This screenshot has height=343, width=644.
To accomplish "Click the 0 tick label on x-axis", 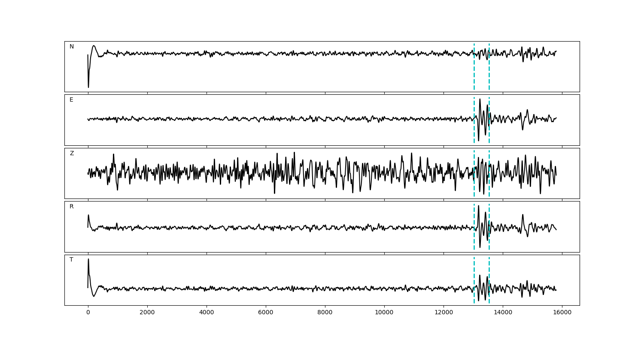I will 88,313.
